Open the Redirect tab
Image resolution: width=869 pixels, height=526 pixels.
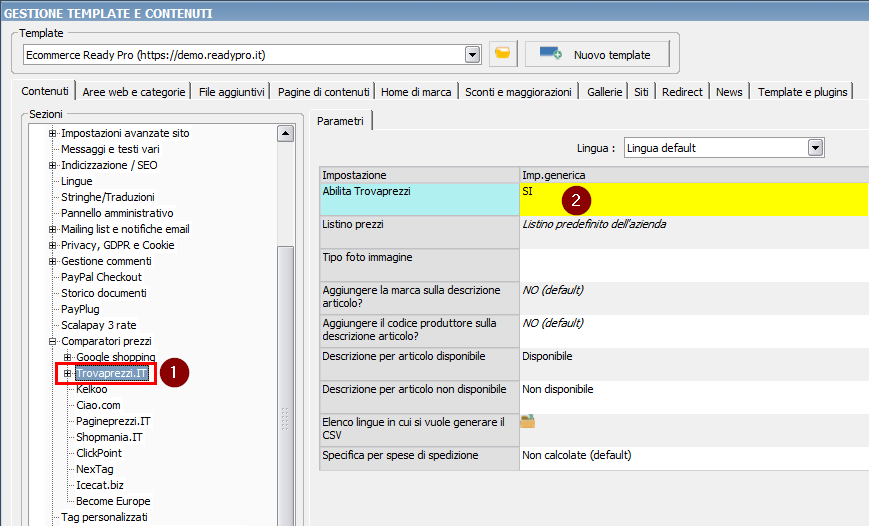(682, 92)
